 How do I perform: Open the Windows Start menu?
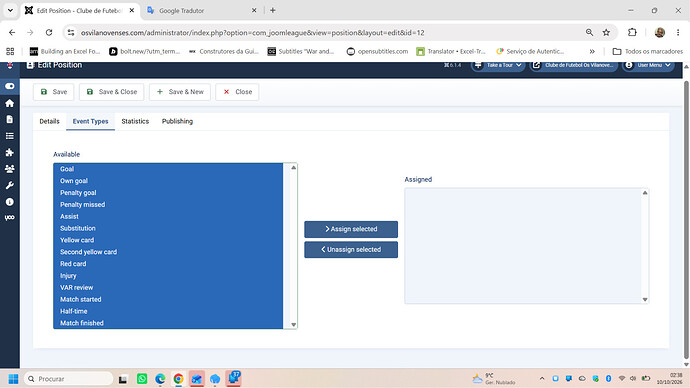[x=14, y=379]
